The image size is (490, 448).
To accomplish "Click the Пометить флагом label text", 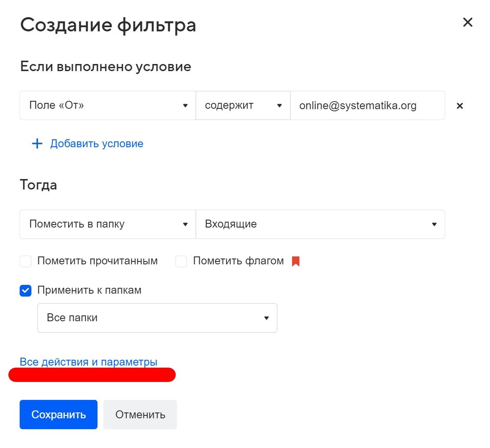I will coord(238,261).
